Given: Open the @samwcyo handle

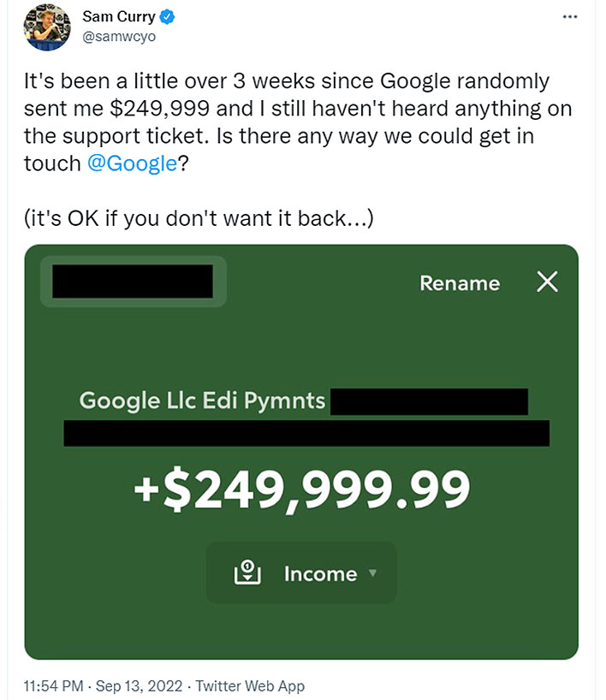Looking at the screenshot, I should pos(119,38).
